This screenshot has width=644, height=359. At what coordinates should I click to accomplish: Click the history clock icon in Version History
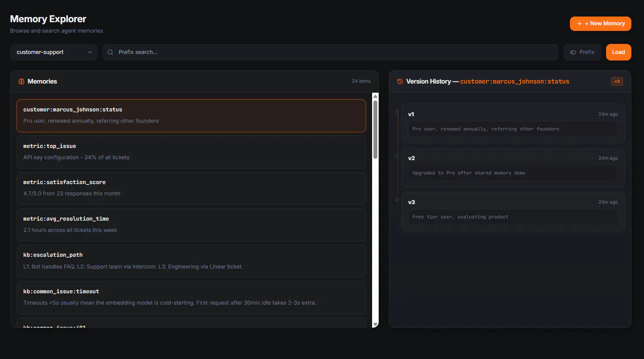[x=400, y=81]
